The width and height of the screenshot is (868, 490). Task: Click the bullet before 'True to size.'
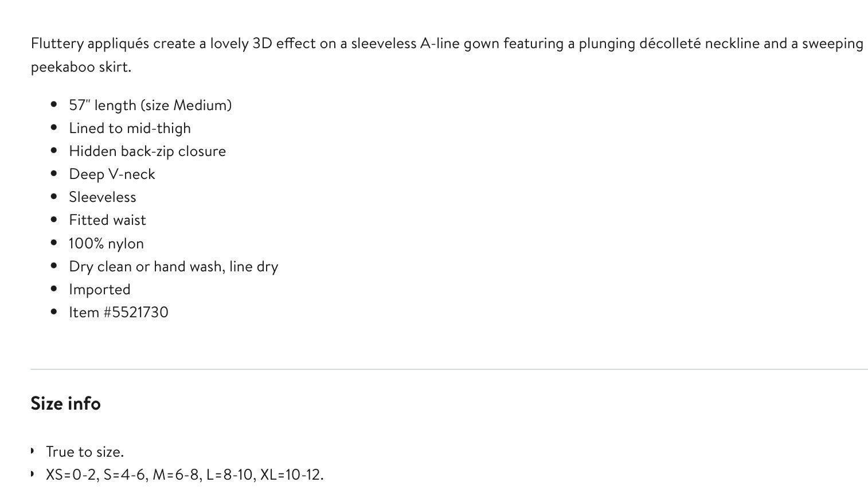pyautogui.click(x=32, y=451)
